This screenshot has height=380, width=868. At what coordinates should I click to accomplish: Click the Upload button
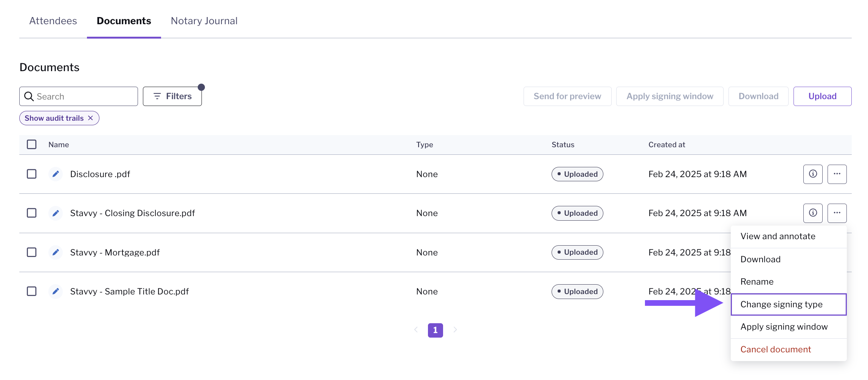pyautogui.click(x=823, y=97)
